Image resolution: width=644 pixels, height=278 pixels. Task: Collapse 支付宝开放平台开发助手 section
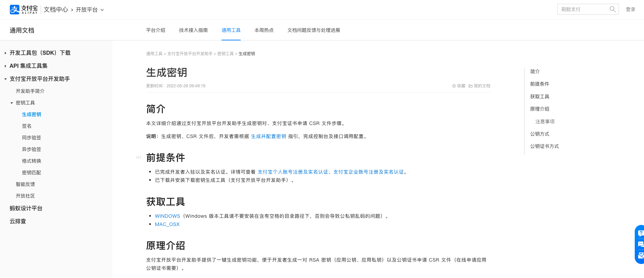pyautogui.click(x=5, y=79)
